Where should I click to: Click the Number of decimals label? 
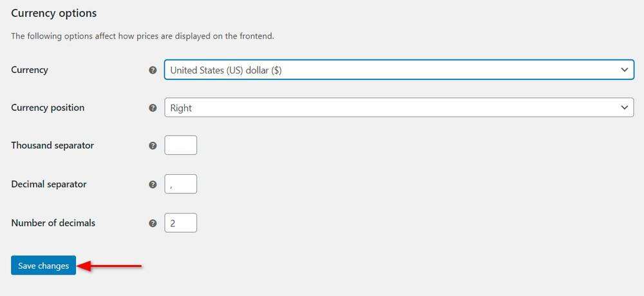(x=53, y=223)
